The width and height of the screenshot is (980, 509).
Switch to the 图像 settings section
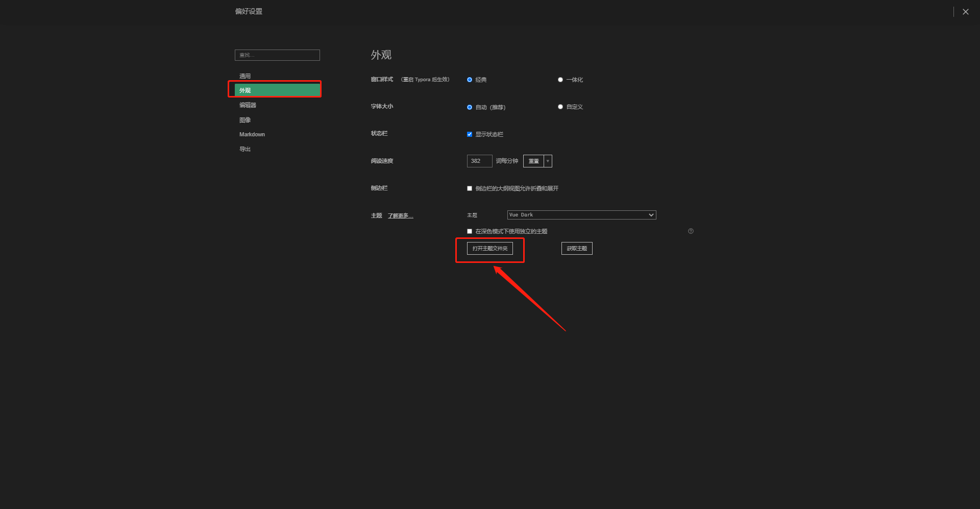(246, 119)
